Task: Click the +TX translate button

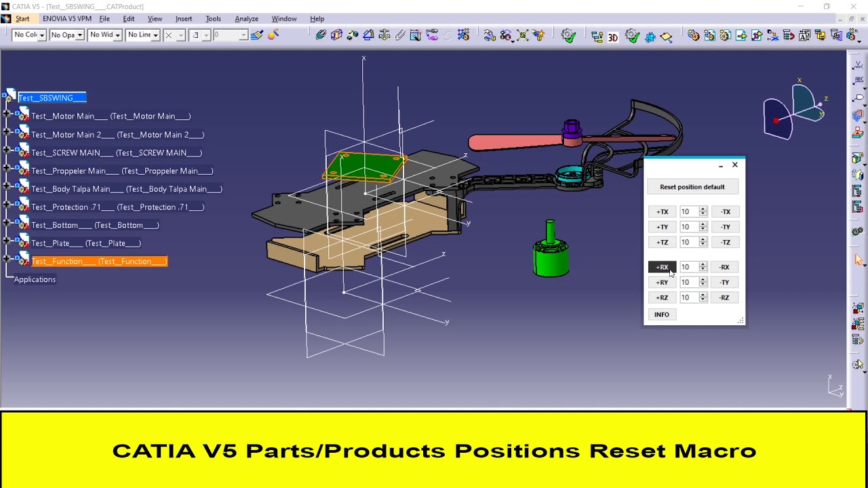Action: point(663,212)
